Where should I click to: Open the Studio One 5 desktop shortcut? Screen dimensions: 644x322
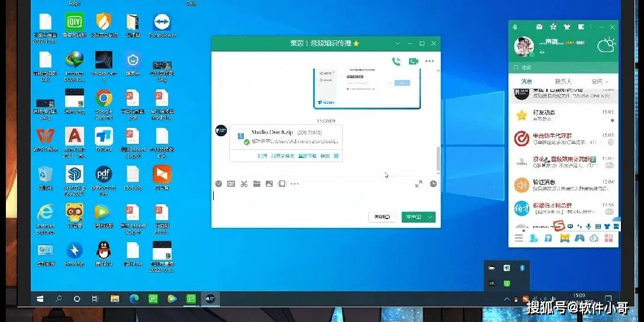104,66
